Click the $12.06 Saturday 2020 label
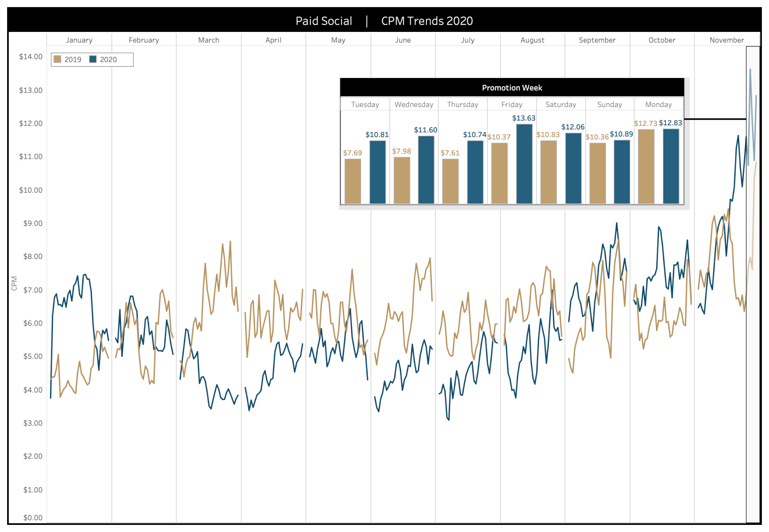 573,127
